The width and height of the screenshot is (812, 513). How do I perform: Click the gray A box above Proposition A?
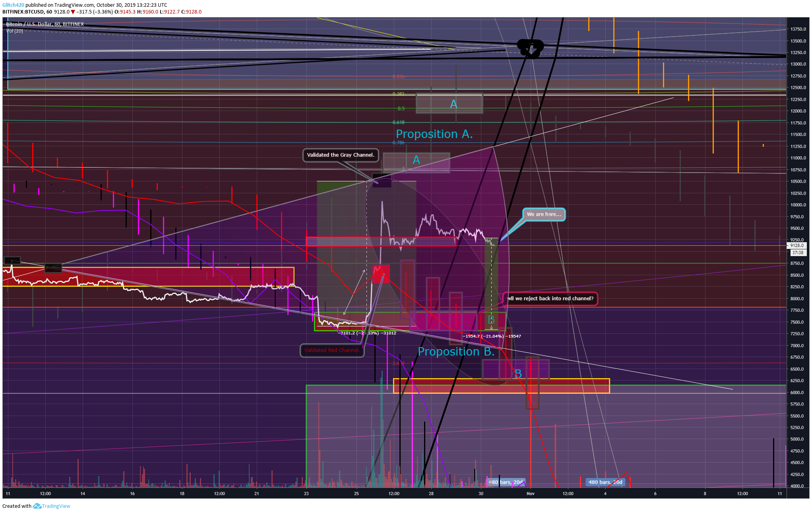click(450, 104)
